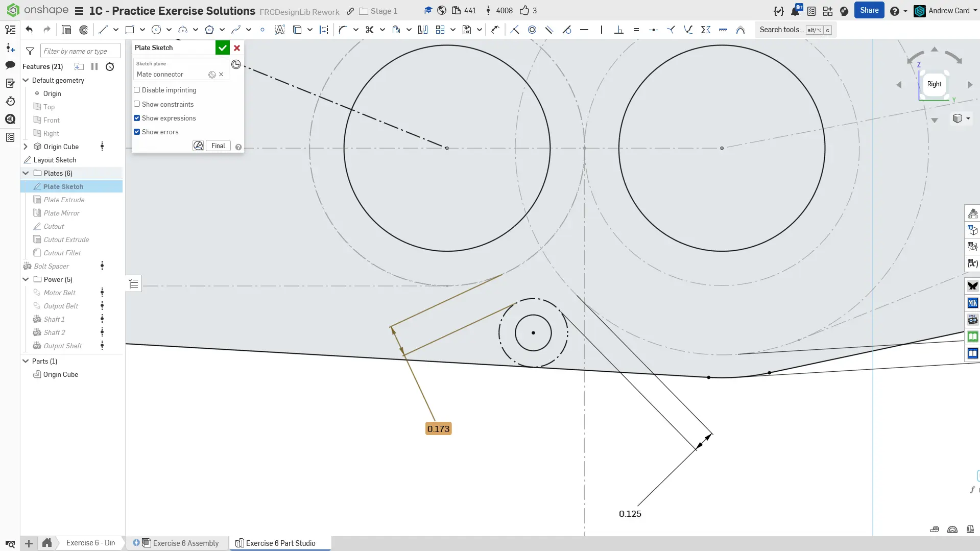
Task: Select the equal constraint tool
Action: pyautogui.click(x=636, y=30)
